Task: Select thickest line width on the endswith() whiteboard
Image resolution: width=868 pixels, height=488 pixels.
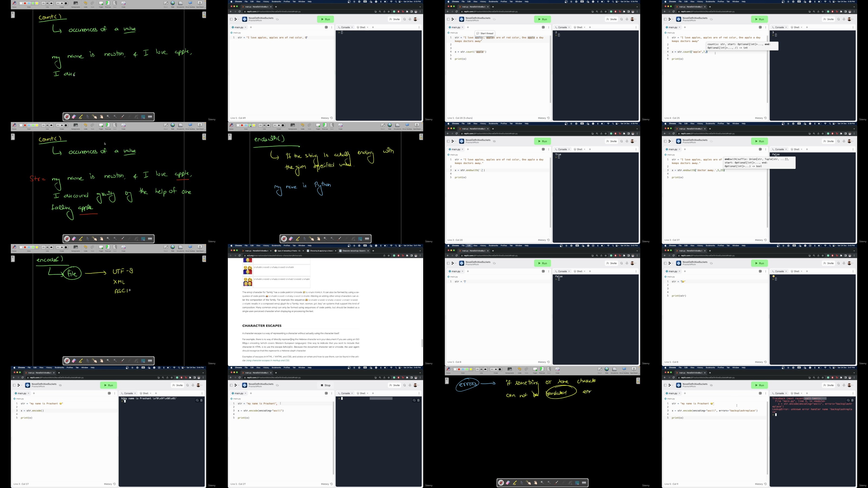Action: coord(269,125)
